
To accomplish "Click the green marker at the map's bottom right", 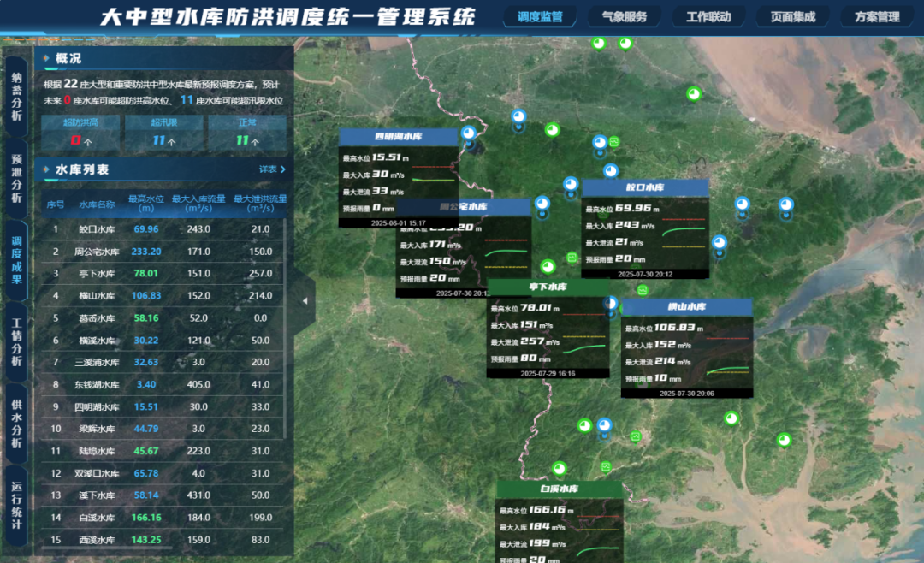I will (784, 440).
